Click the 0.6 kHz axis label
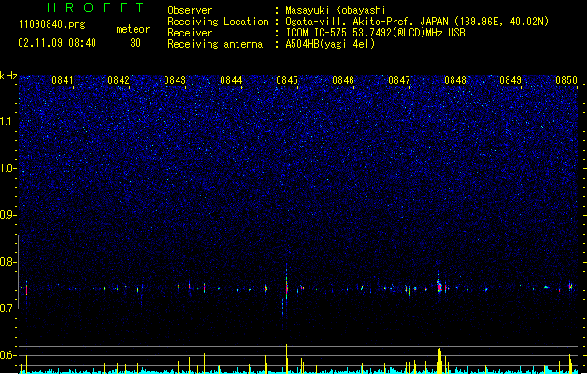 pos(8,355)
